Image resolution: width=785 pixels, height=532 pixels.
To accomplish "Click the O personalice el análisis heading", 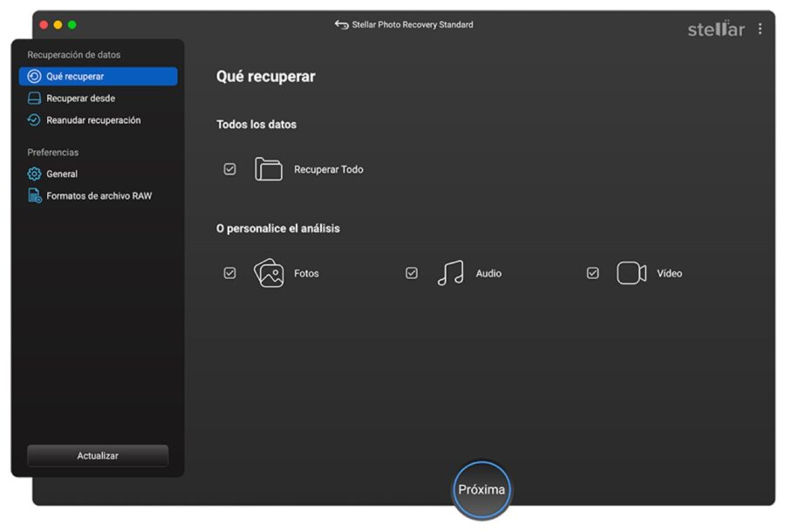I will pos(278,228).
